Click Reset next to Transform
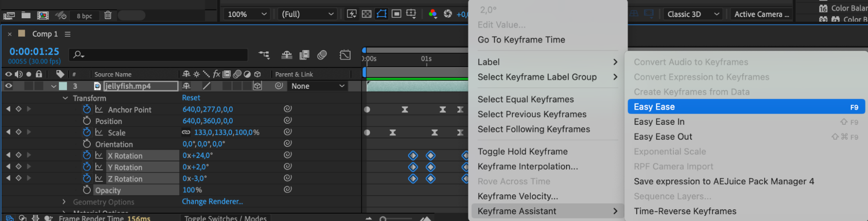The image size is (868, 221). [191, 98]
